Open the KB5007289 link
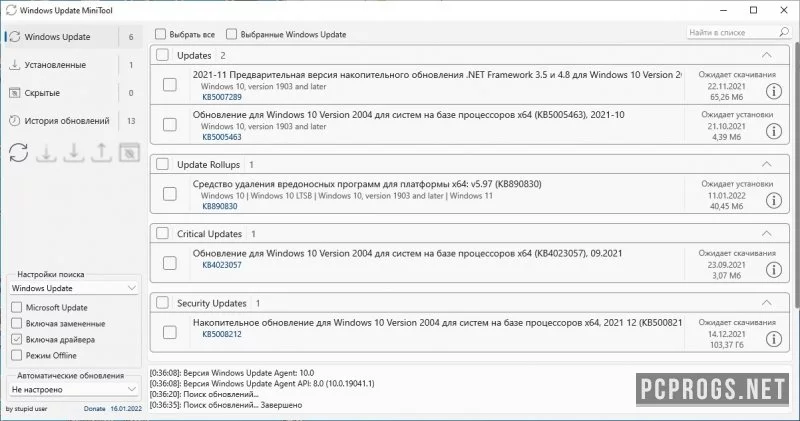This screenshot has height=421, width=800. 222,97
